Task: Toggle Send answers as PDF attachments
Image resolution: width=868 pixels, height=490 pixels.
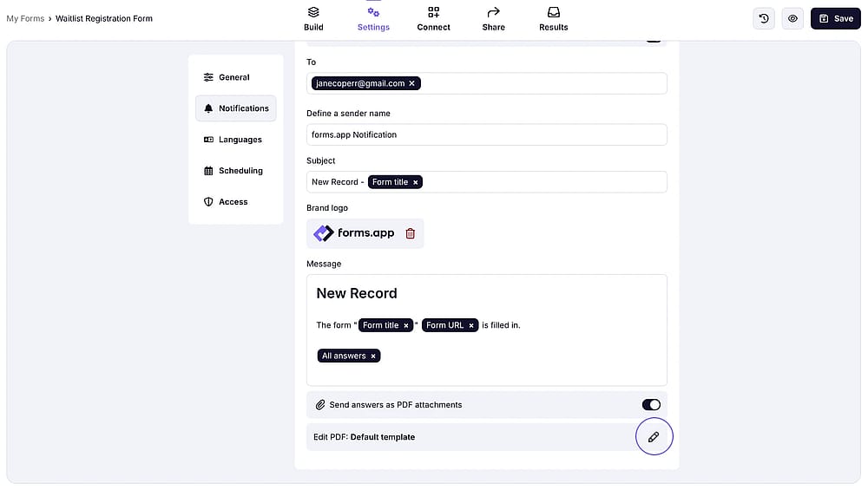Action: point(651,405)
